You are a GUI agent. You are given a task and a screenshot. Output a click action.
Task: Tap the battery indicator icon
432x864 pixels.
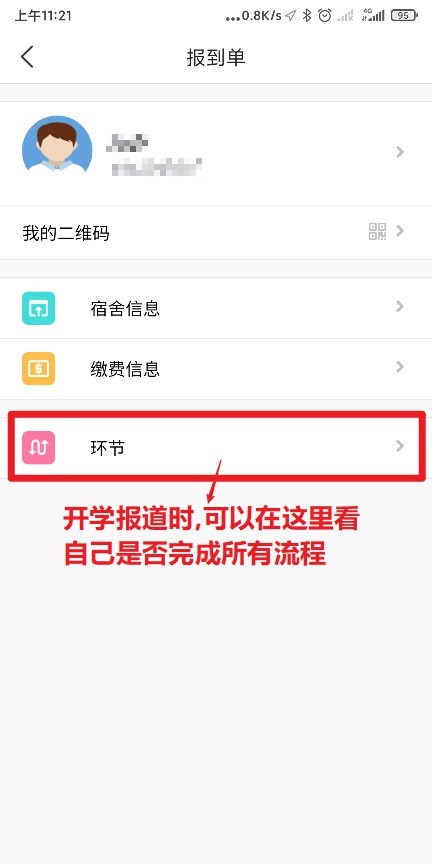coord(404,15)
